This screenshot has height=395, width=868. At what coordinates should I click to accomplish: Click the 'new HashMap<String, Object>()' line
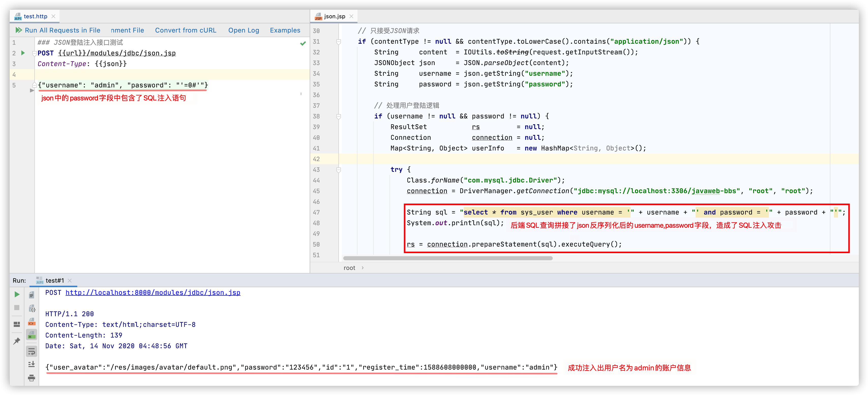518,148
